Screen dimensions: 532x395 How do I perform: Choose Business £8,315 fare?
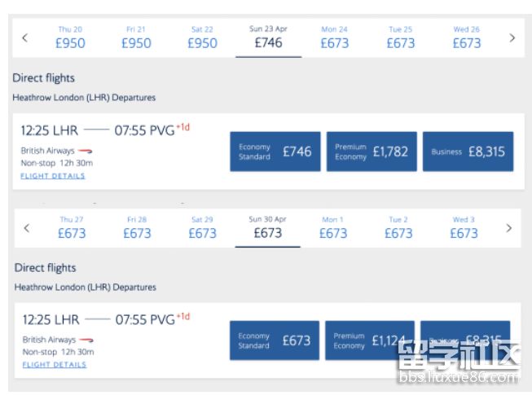coord(468,151)
